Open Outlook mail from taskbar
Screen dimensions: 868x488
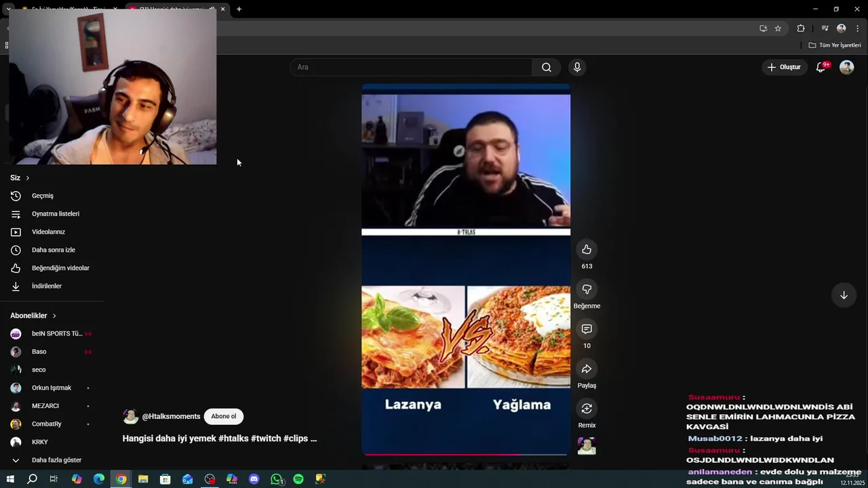[187, 479]
